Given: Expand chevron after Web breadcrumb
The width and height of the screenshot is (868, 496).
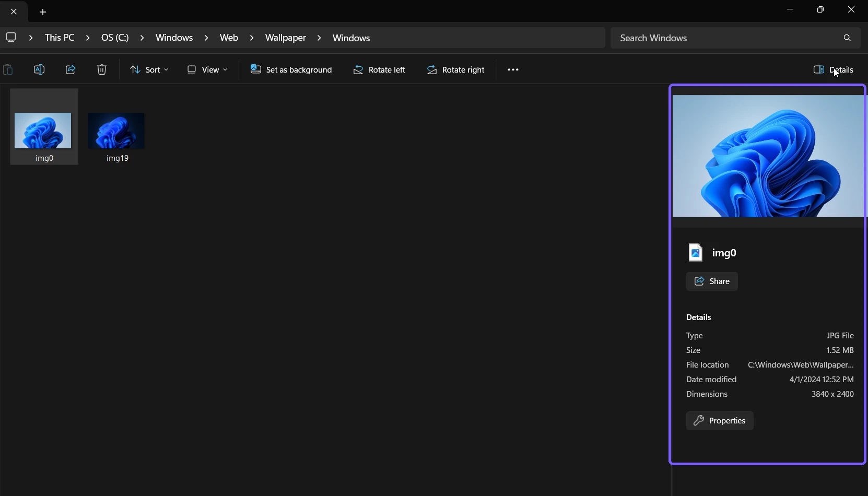Looking at the screenshot, I should tap(252, 38).
